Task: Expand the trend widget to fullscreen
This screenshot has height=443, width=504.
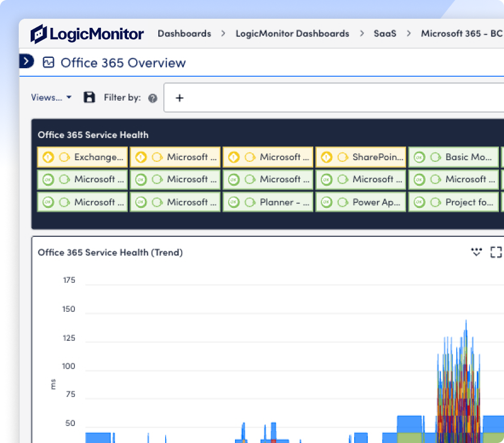Action: tap(496, 252)
